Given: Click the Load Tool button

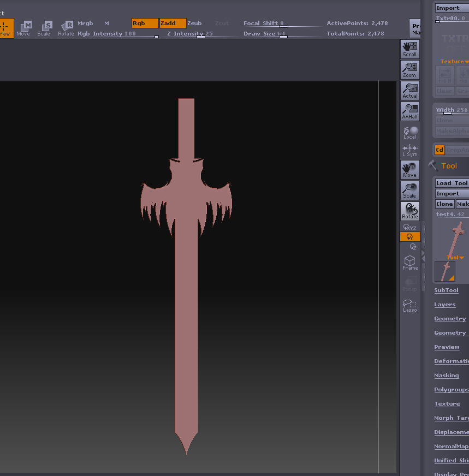Looking at the screenshot, I should coord(452,183).
